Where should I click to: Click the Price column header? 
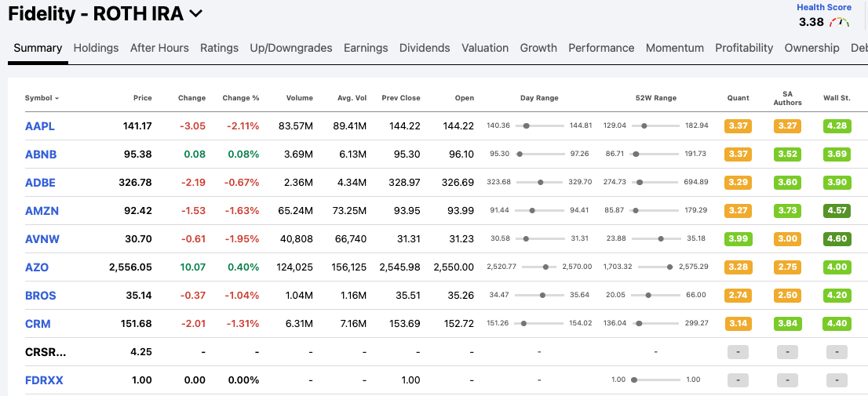coord(142,98)
